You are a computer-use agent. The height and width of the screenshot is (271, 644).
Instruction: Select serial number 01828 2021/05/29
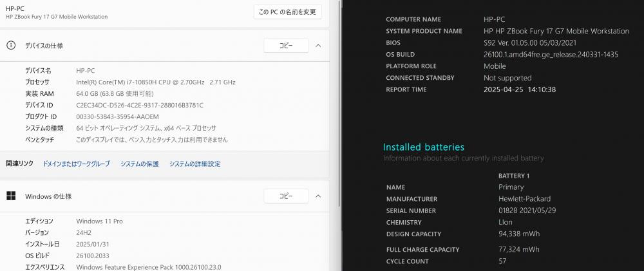click(x=527, y=210)
